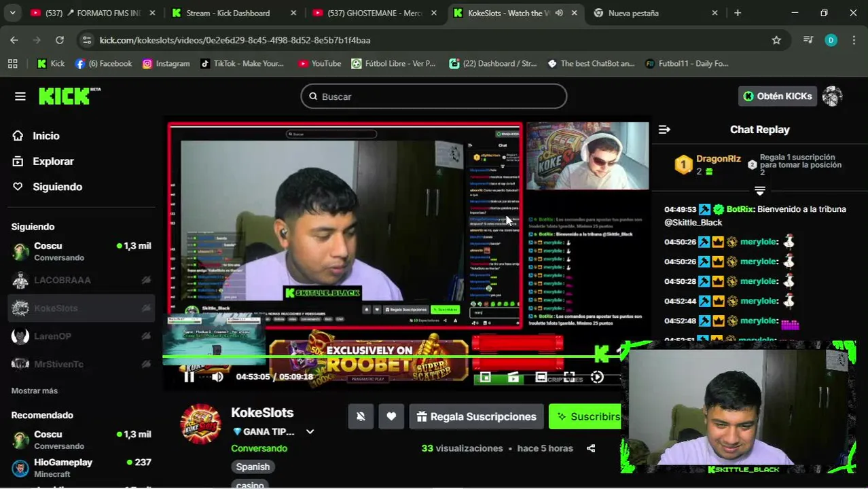868x489 pixels.
Task: Switch to Nueva pestaña tab
Action: (655, 13)
